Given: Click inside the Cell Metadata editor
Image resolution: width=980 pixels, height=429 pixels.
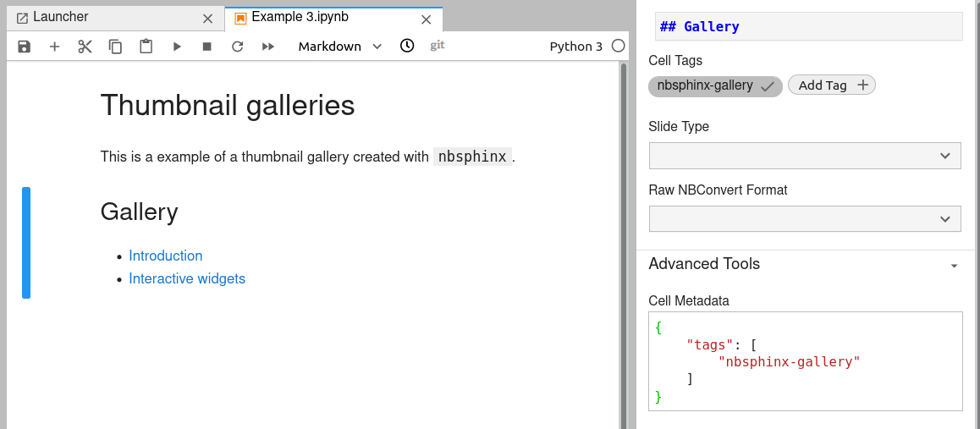Looking at the screenshot, I should 804,361.
